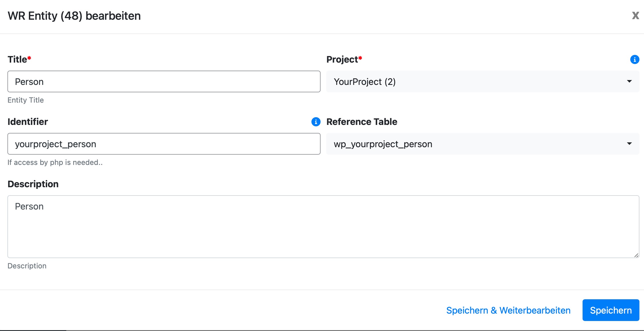This screenshot has width=644, height=331.
Task: Click the 'Description' hint below the textarea
Action: point(27,266)
